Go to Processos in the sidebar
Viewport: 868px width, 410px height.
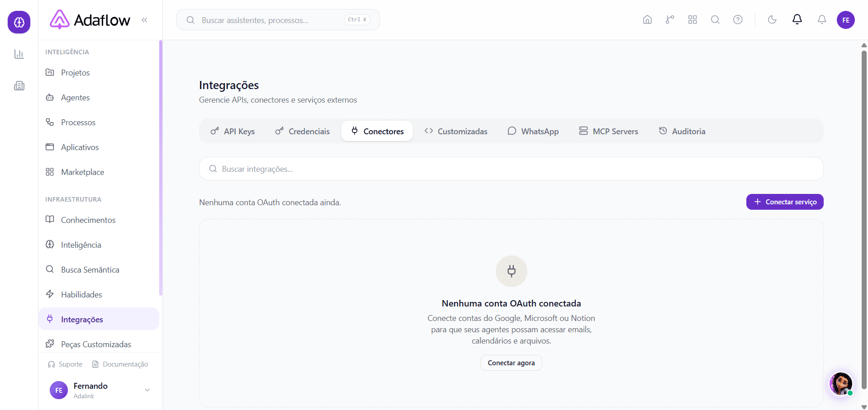pos(99,123)
